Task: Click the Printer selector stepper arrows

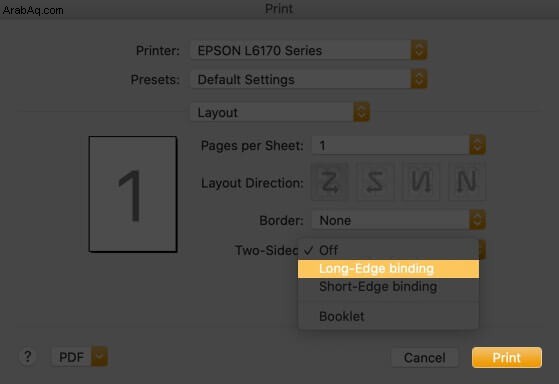Action: pyautogui.click(x=419, y=50)
